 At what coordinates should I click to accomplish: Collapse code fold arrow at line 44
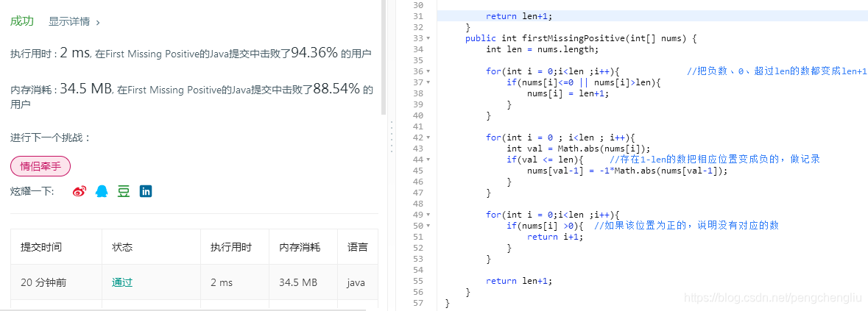tap(428, 160)
